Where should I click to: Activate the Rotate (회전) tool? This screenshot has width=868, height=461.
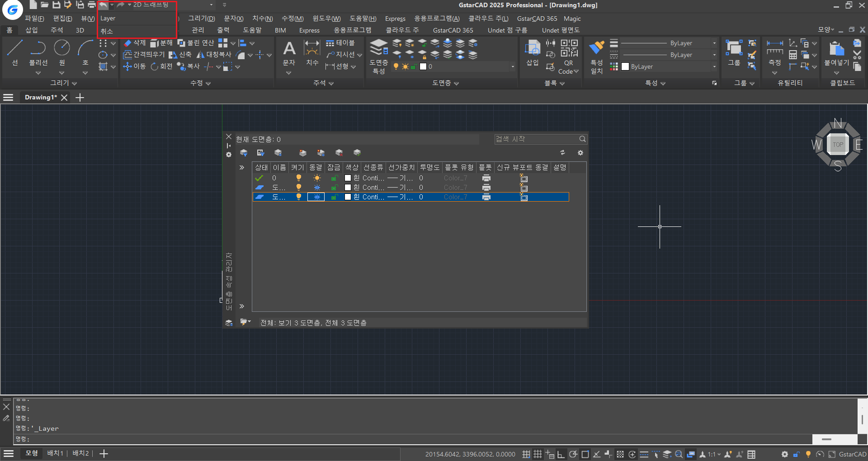[161, 66]
